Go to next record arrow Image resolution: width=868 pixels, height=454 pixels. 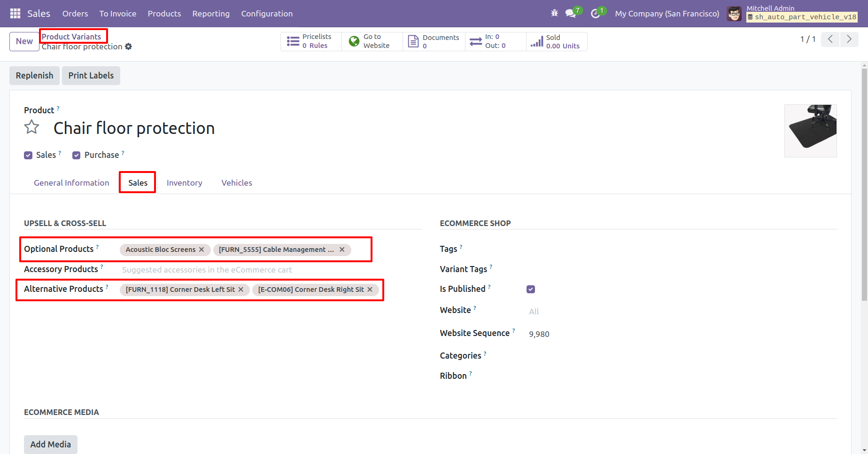click(x=849, y=39)
